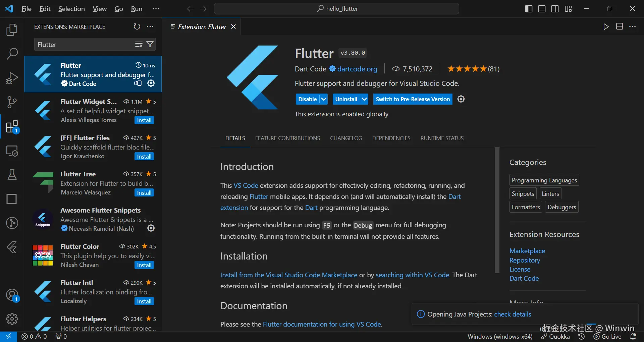Clear extensions search results

pyautogui.click(x=139, y=44)
